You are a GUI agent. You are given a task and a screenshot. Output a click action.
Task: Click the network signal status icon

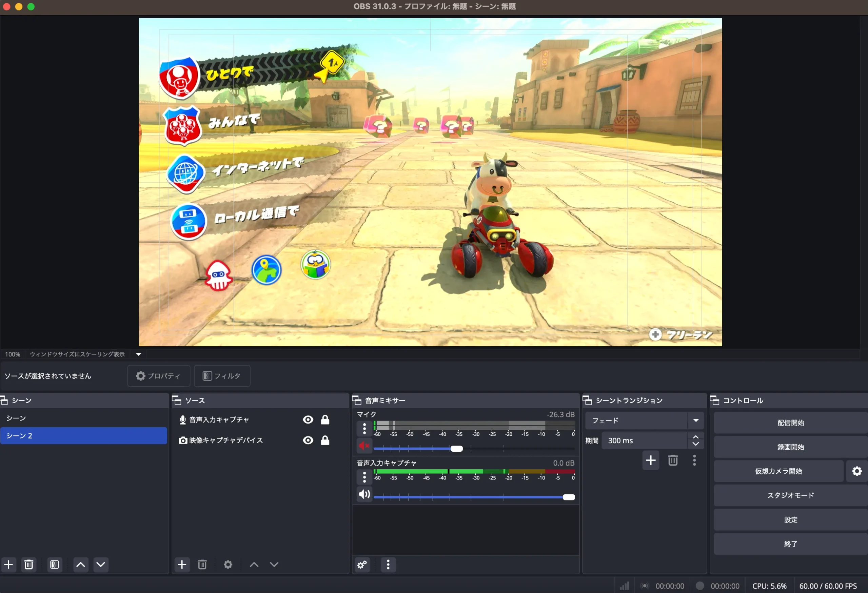click(625, 586)
